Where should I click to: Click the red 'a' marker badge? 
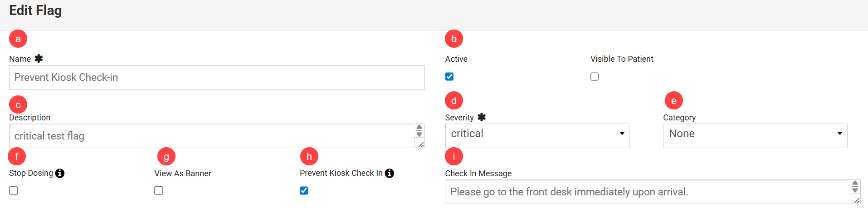coord(18,39)
